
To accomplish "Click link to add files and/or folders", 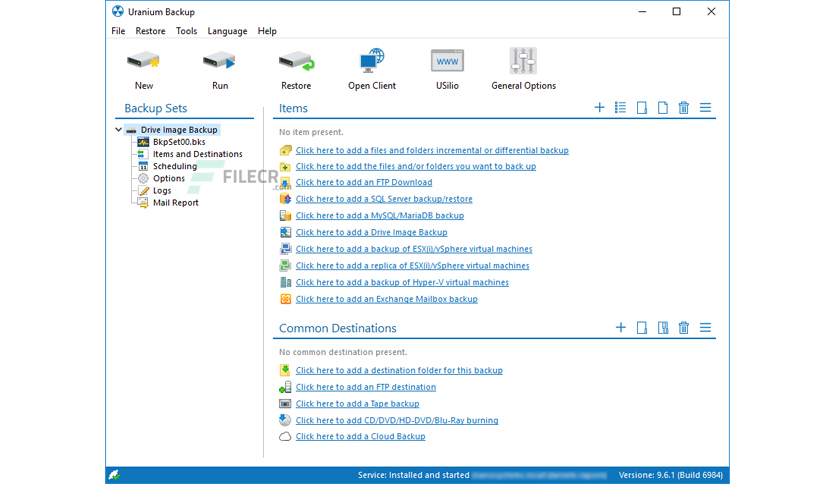I will click(416, 166).
